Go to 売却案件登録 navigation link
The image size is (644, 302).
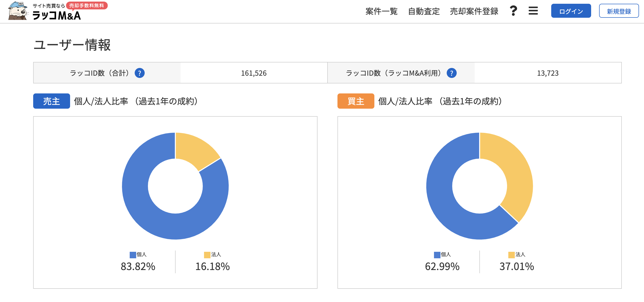tap(474, 11)
